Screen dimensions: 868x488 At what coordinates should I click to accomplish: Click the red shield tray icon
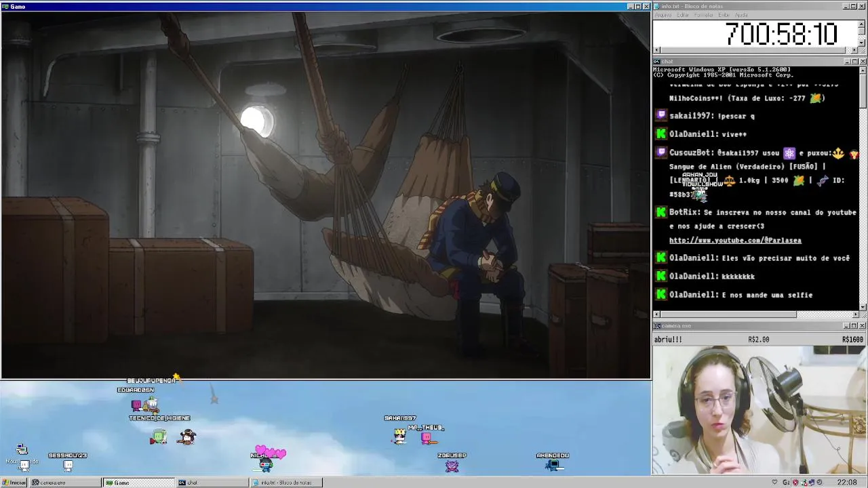tap(795, 483)
